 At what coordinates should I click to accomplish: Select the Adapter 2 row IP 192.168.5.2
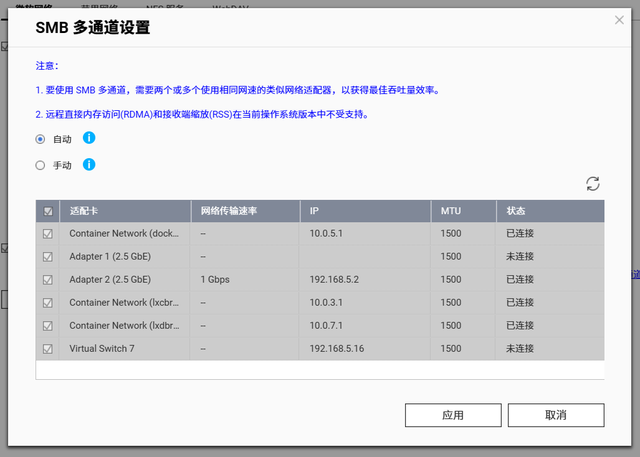(334, 280)
